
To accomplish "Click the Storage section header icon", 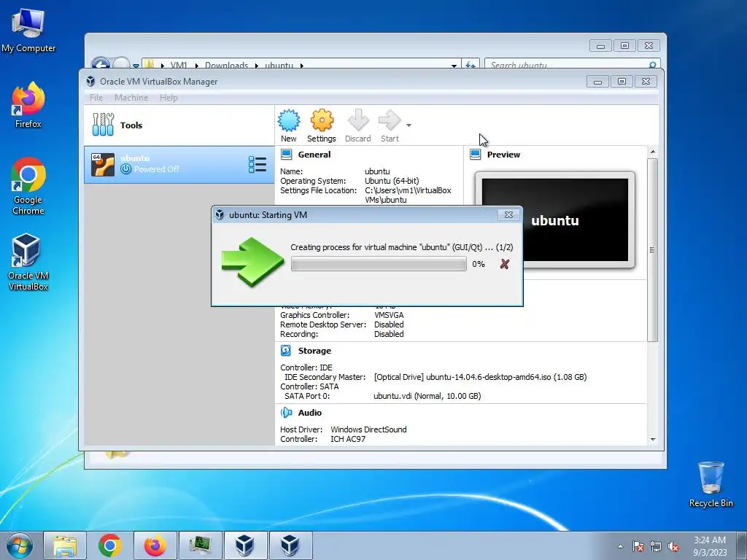I will pyautogui.click(x=286, y=351).
